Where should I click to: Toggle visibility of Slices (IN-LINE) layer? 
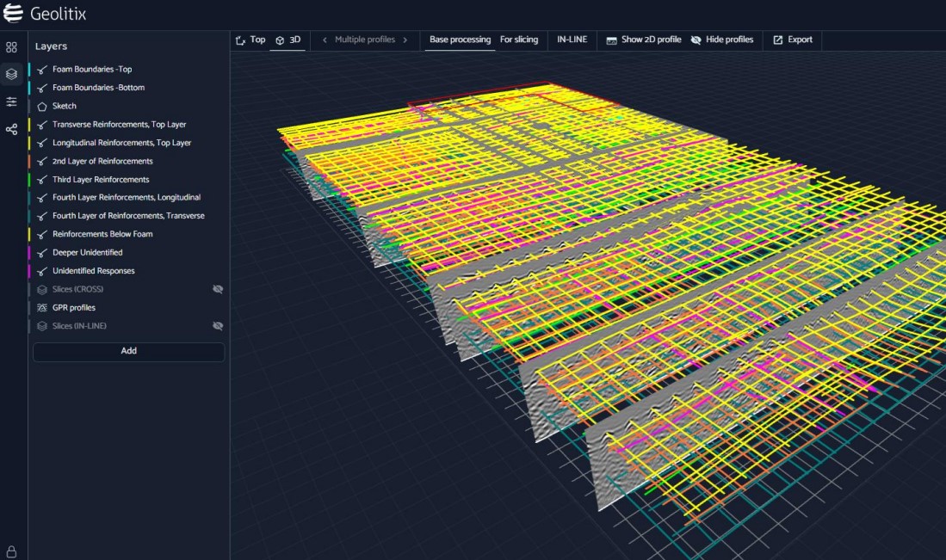point(218,326)
